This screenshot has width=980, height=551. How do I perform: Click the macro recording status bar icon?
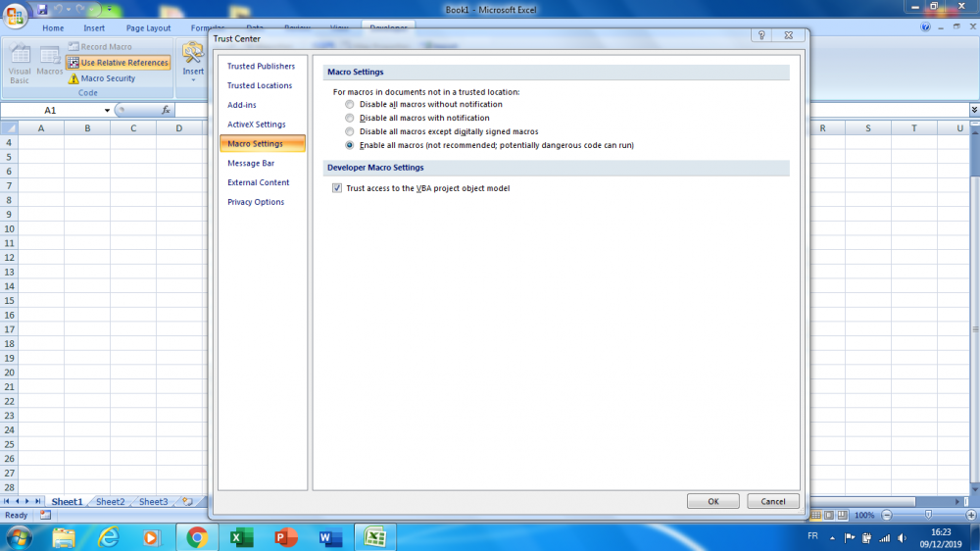tap(45, 516)
